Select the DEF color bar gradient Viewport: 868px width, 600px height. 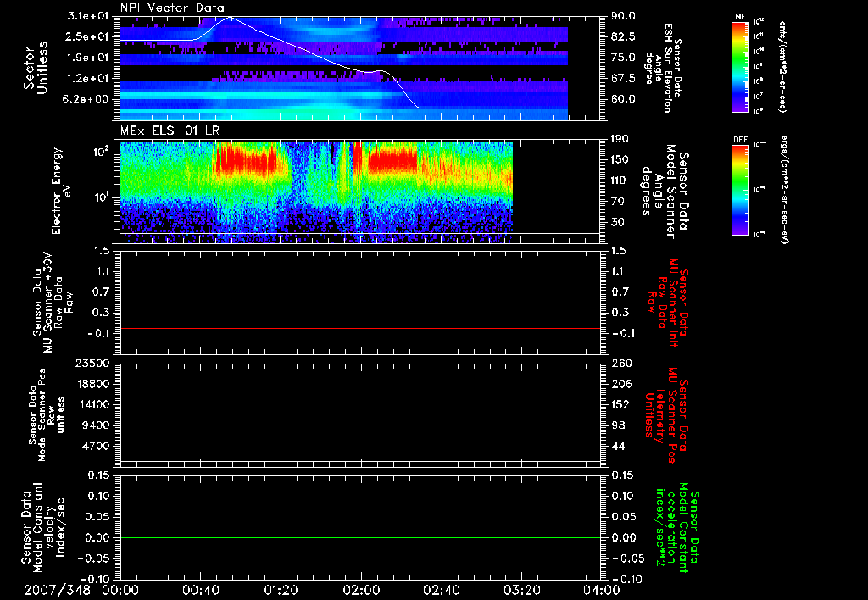coord(741,190)
